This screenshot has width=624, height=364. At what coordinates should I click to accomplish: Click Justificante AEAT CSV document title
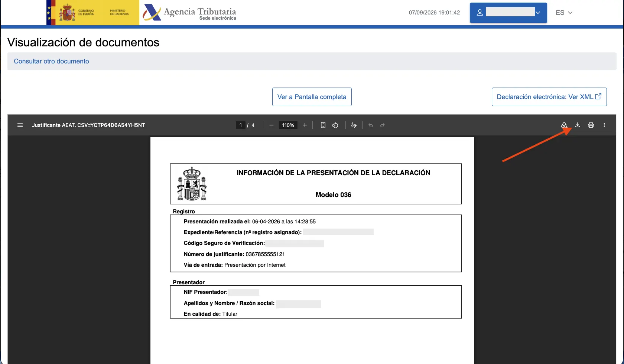coord(88,125)
